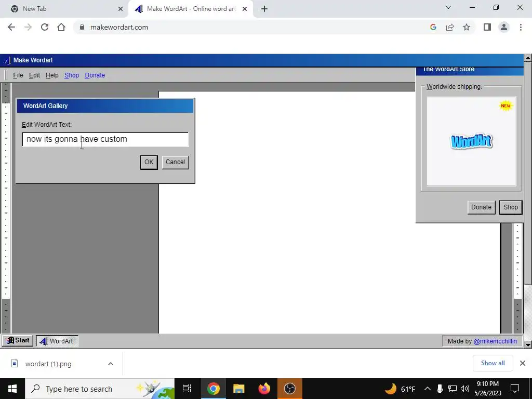
Task: Click the NEW badge on product
Action: pos(506,105)
